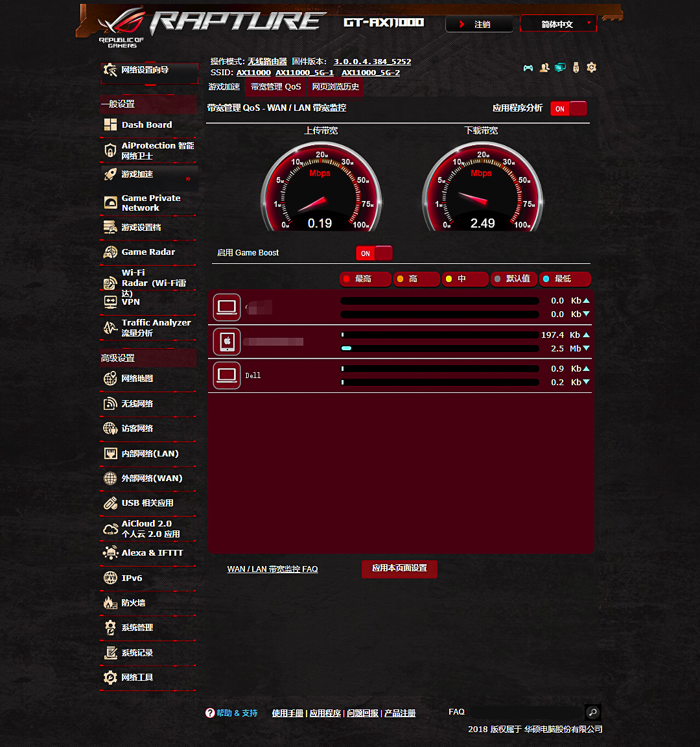Open 访客网络 guest network icon
The image size is (700, 747).
pyautogui.click(x=110, y=428)
